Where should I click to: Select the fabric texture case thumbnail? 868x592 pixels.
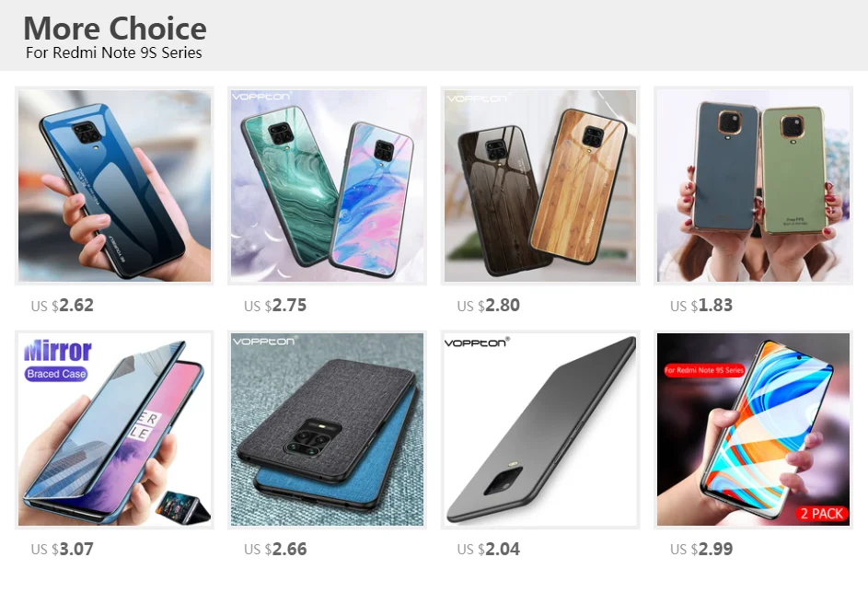coord(327,429)
